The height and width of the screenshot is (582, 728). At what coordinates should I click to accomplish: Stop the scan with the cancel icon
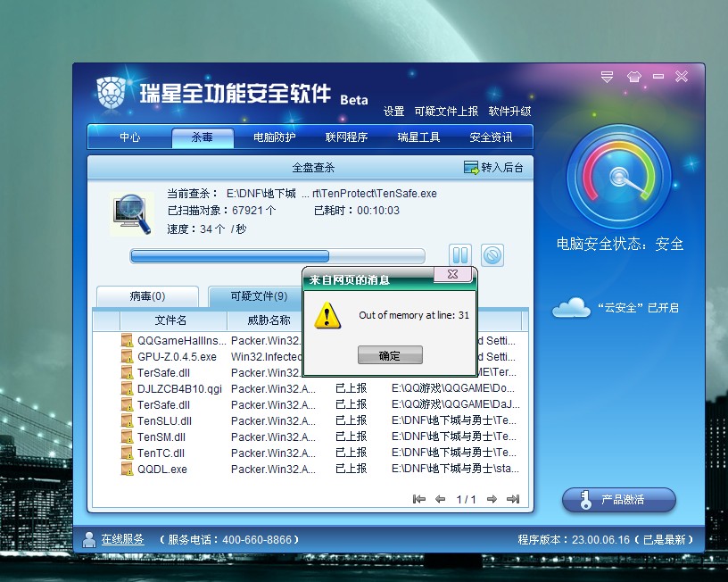(492, 255)
